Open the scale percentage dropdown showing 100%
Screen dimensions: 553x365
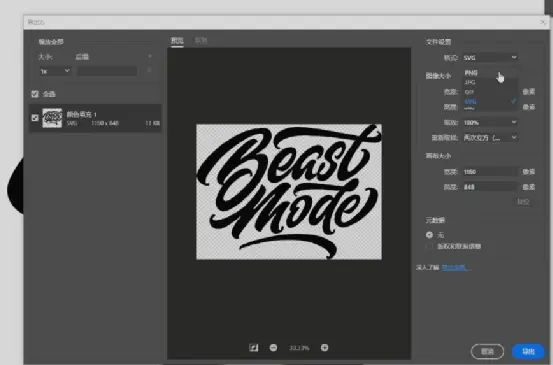(x=490, y=122)
